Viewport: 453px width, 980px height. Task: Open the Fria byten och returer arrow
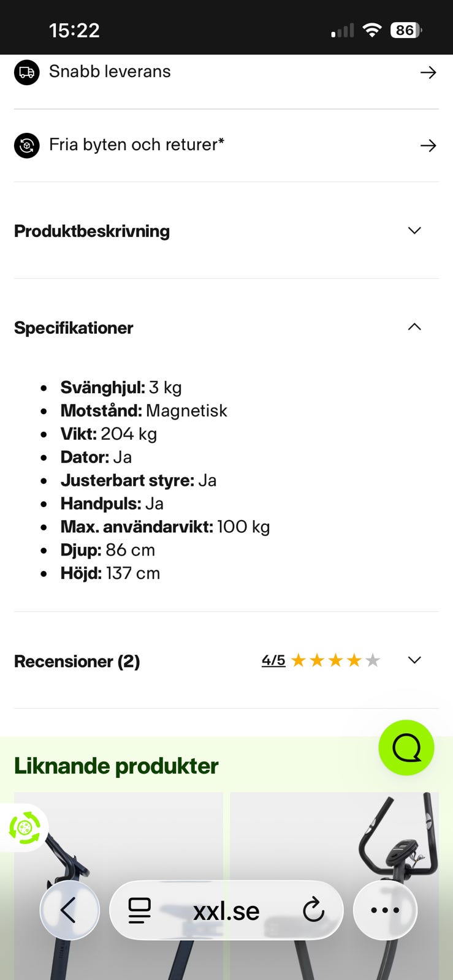pyautogui.click(x=428, y=146)
